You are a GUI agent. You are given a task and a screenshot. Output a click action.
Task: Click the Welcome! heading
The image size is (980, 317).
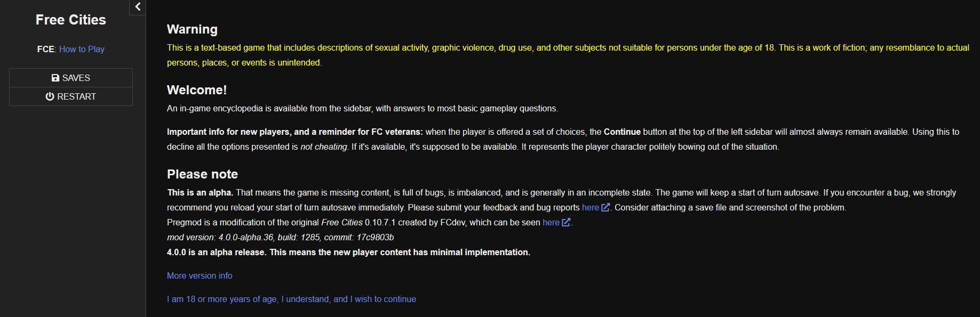click(197, 90)
